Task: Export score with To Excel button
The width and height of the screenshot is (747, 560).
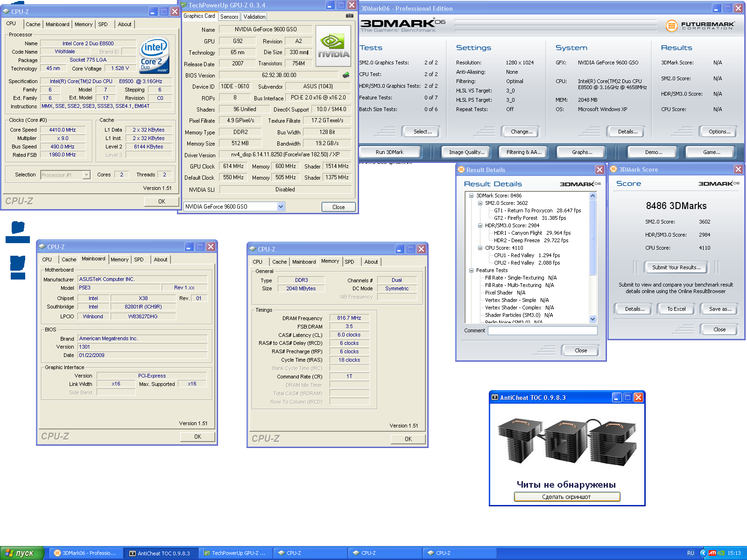Action: [x=676, y=309]
